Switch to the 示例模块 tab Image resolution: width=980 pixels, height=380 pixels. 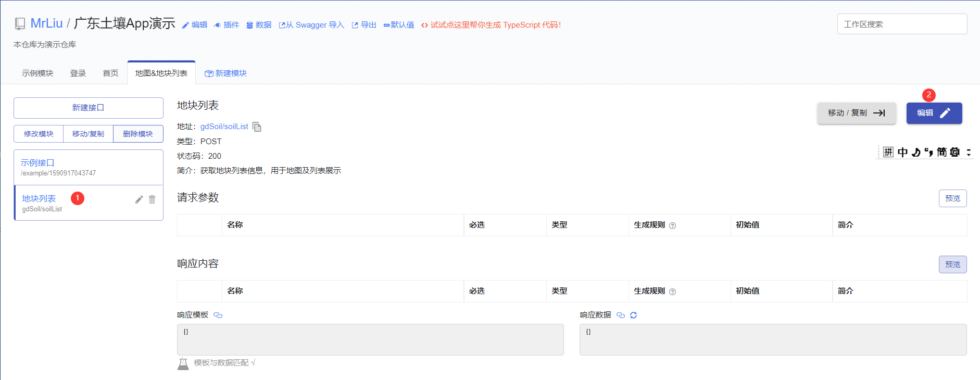point(37,73)
